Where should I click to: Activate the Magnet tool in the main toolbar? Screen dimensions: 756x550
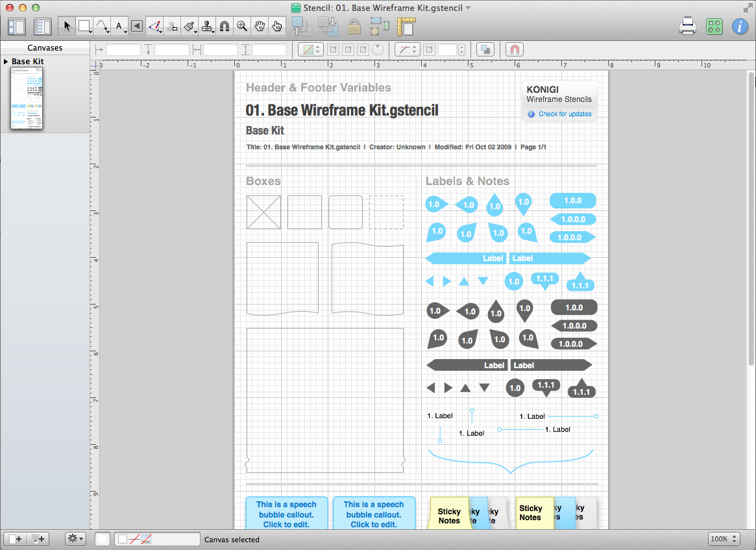tap(225, 27)
